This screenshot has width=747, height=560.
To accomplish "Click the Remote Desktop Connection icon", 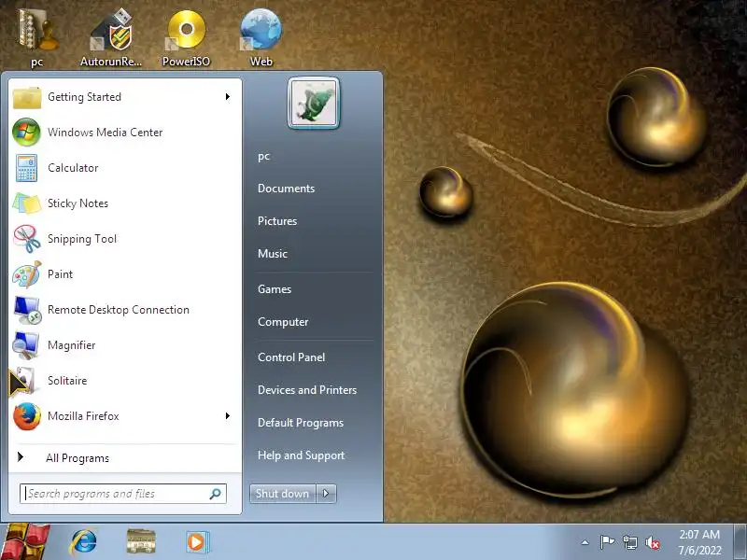I will coord(27,310).
